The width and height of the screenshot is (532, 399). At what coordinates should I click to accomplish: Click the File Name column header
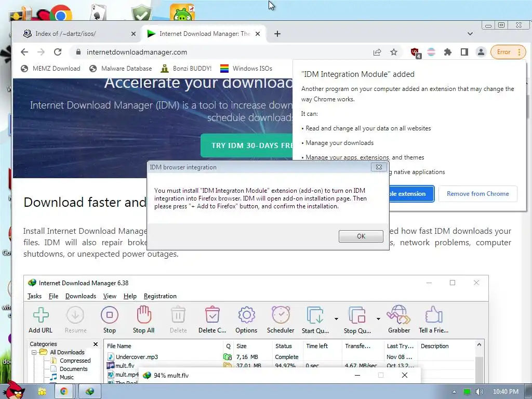click(164, 346)
